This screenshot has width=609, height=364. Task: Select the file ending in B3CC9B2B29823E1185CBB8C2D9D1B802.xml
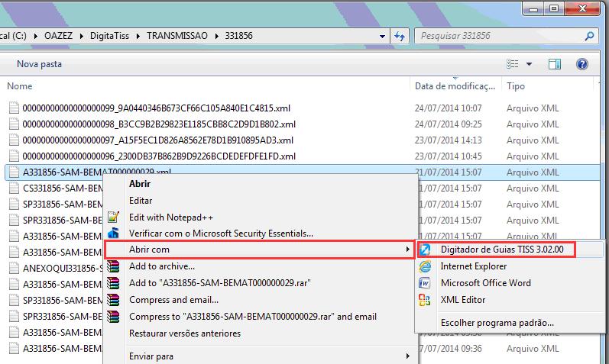tap(159, 124)
